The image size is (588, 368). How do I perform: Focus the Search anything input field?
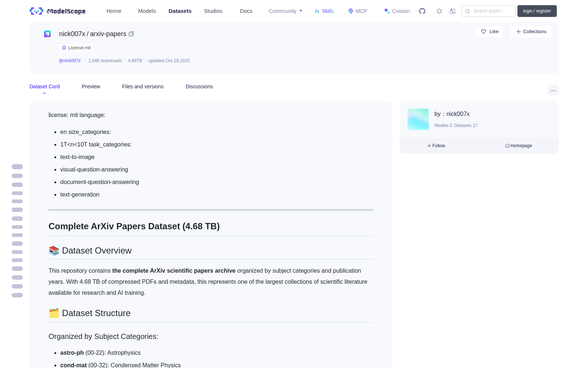click(x=488, y=11)
